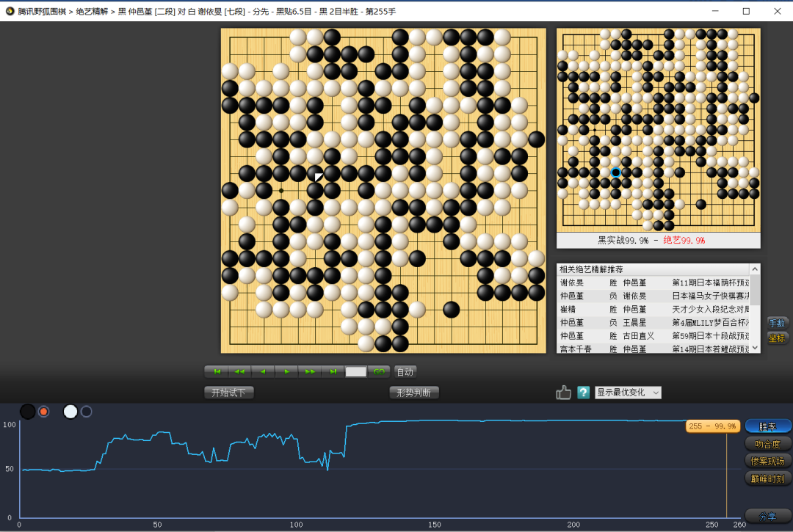Click the 分享 share button
Screen dimensions: 793x532
click(x=768, y=516)
